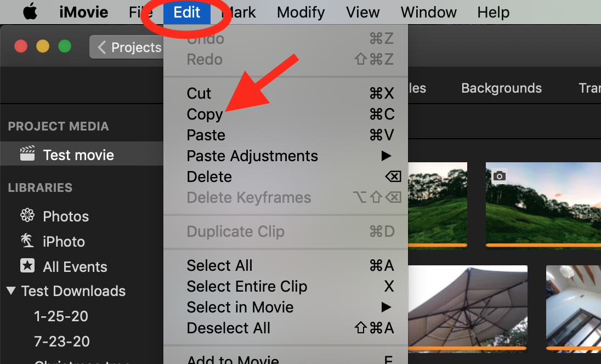
Task: Choose Select All in Edit menu
Action: pyautogui.click(x=219, y=266)
